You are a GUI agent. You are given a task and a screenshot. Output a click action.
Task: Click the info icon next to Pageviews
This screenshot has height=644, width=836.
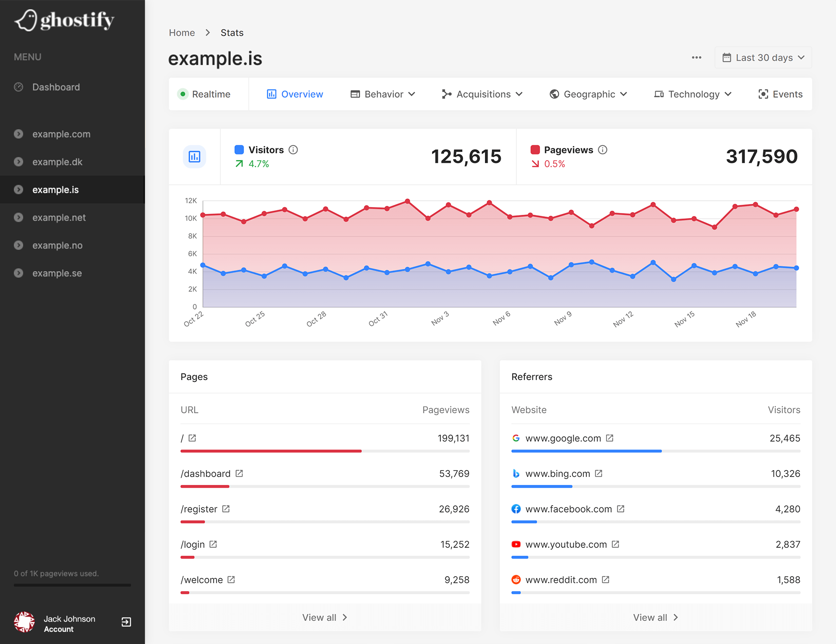(x=602, y=150)
